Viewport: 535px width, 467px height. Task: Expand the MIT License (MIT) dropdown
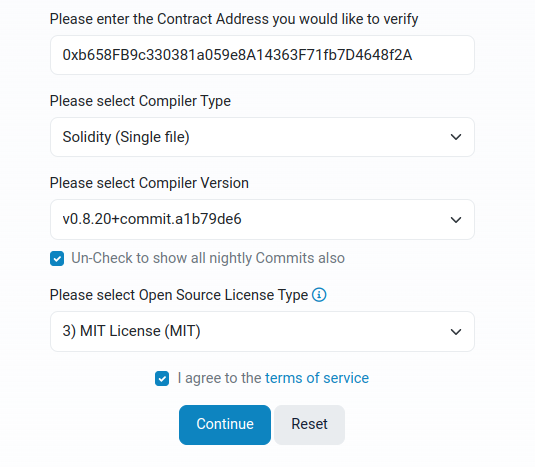(262, 331)
